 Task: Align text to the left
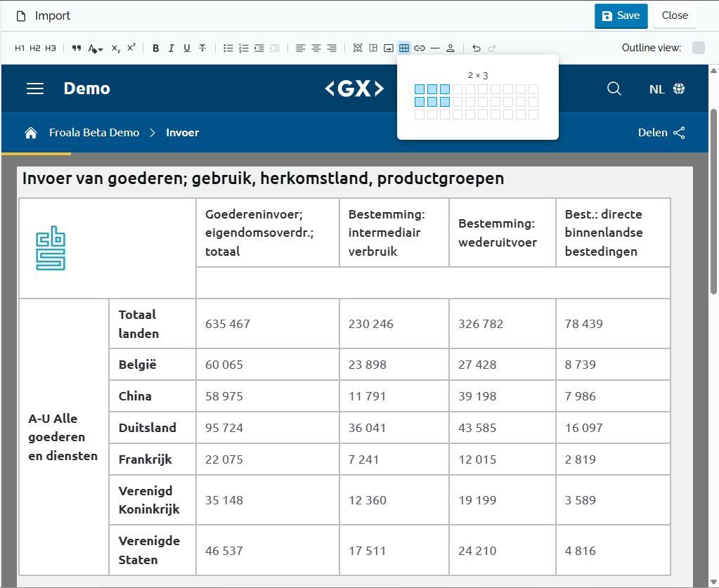[300, 48]
